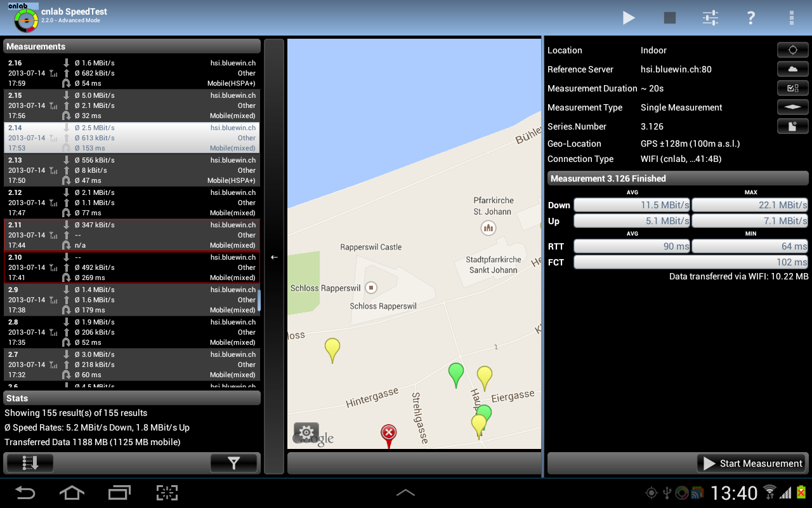Open the overflow menu in top bar

tap(791, 18)
